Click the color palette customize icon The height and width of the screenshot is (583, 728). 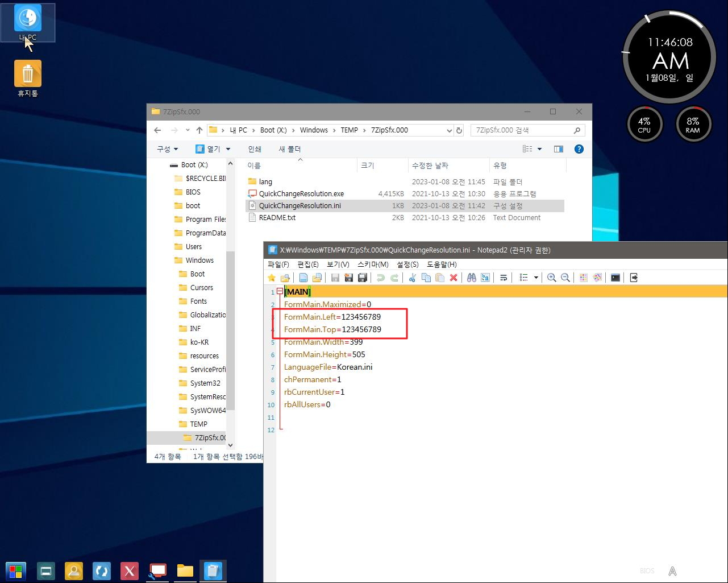coord(597,278)
